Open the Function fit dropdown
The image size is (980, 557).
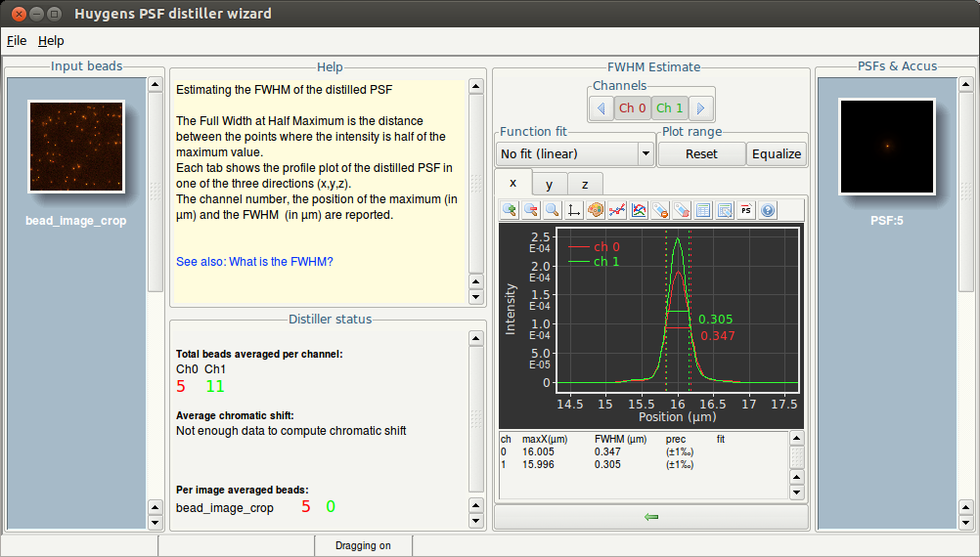point(575,153)
